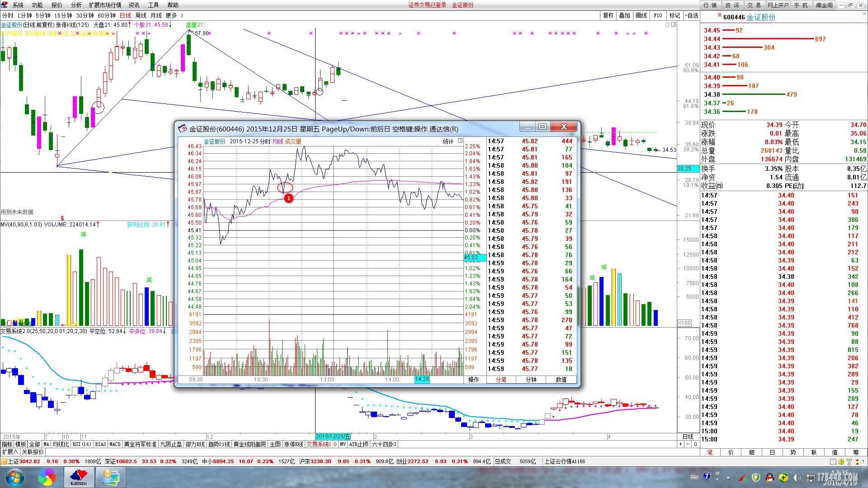Select the 交易系统2.0 indicator tab
868x488 pixels.
point(321,444)
